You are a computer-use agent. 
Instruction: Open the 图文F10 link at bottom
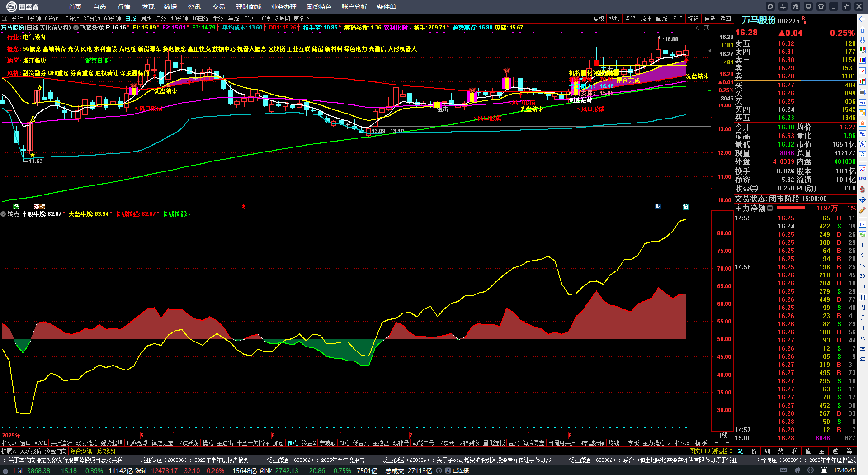click(700, 451)
